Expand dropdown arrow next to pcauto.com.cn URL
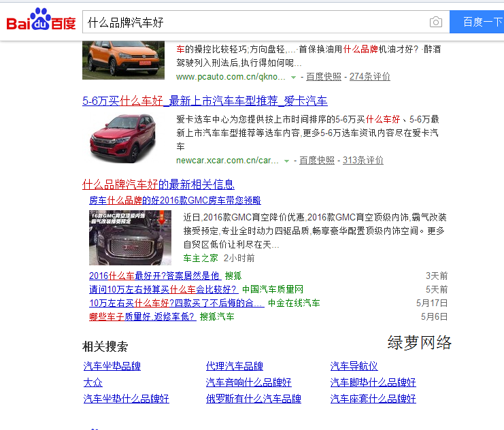Viewport: 504px width, 430px height. tap(293, 77)
